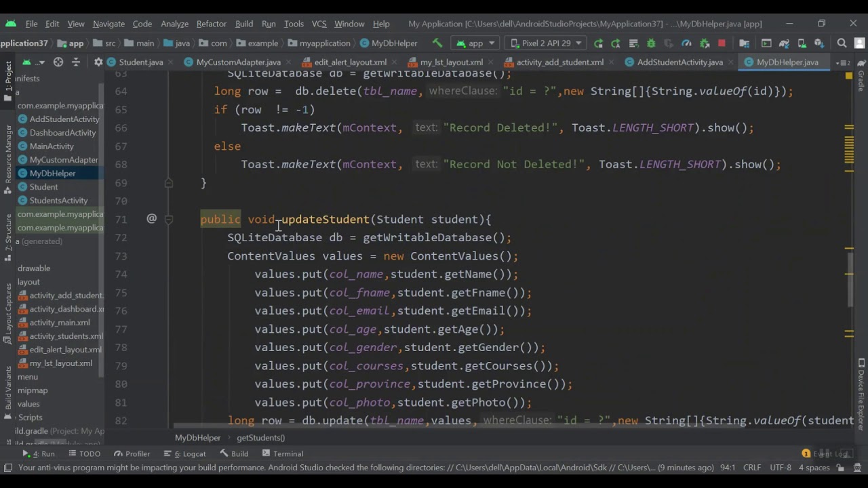Screen dimensions: 868x488
Task: Attach debugger to Android process icon
Action: pyautogui.click(x=705, y=43)
